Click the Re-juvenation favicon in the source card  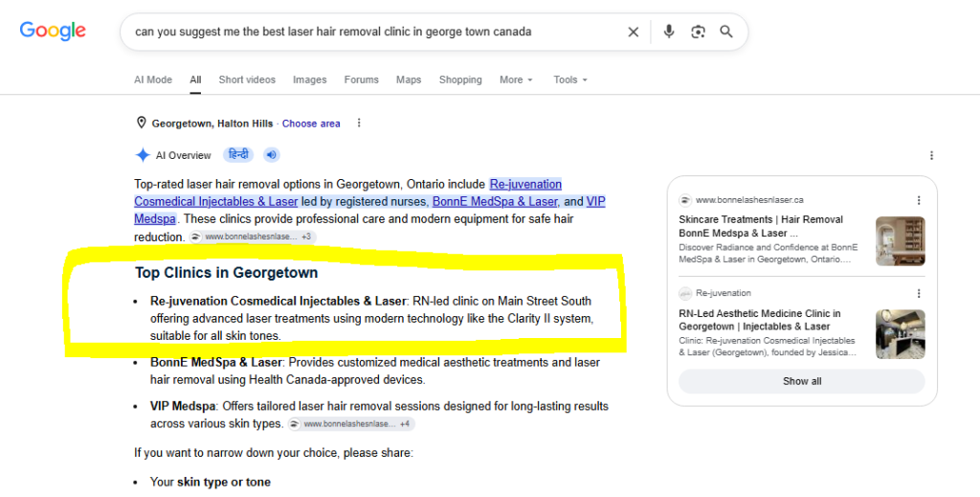click(685, 293)
